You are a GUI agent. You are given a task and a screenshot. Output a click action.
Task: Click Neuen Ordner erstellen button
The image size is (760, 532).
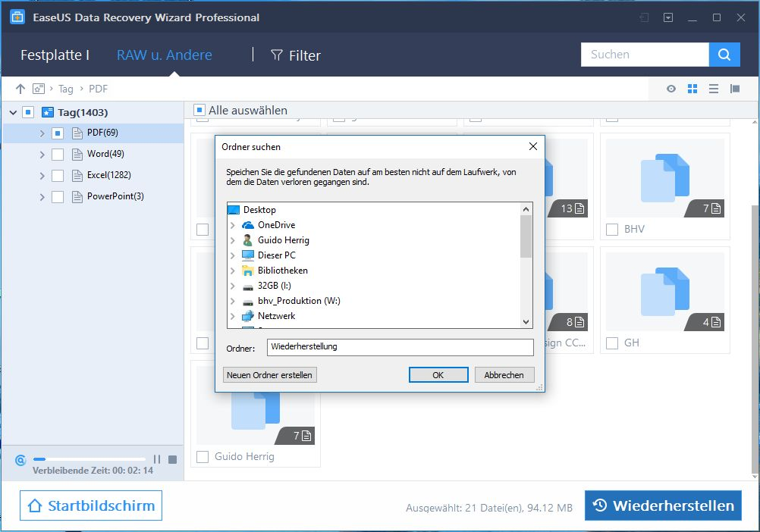coord(269,374)
